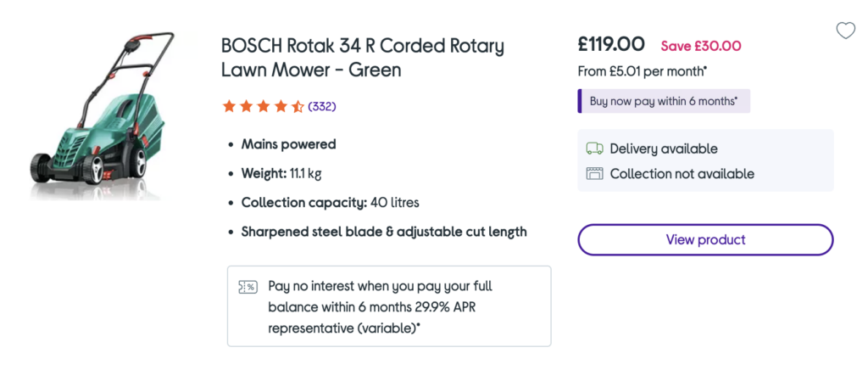Click the Save £30.00 label

[x=701, y=46]
